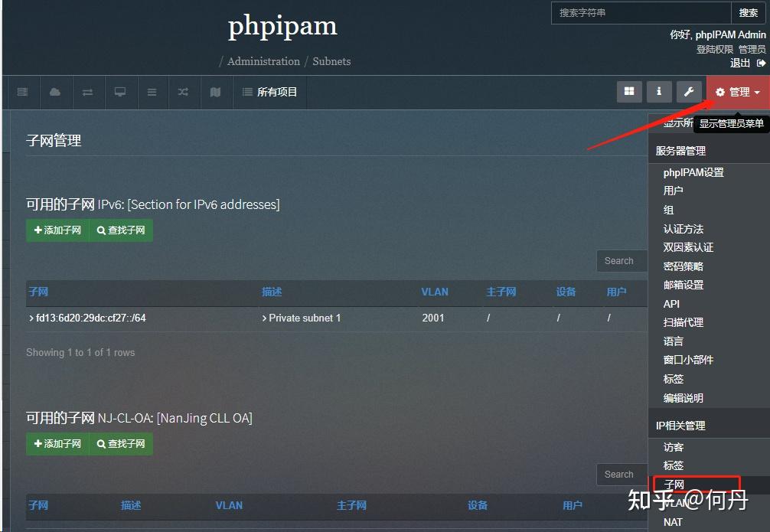Click the shuffle arrows icon in toolbar
Screen dimensions: 770x532
[183, 92]
